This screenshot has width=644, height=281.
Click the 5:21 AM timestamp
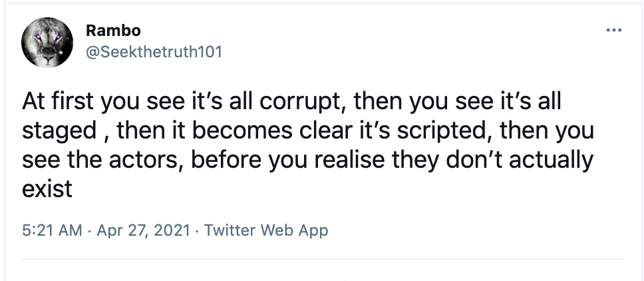(x=51, y=230)
